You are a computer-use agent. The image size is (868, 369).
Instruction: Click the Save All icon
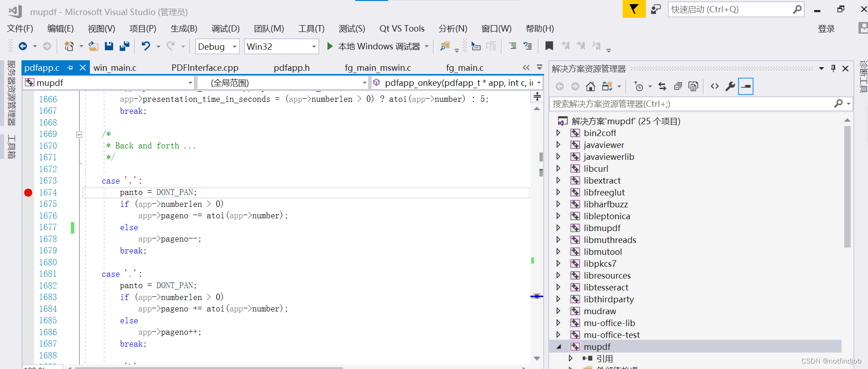coord(124,46)
